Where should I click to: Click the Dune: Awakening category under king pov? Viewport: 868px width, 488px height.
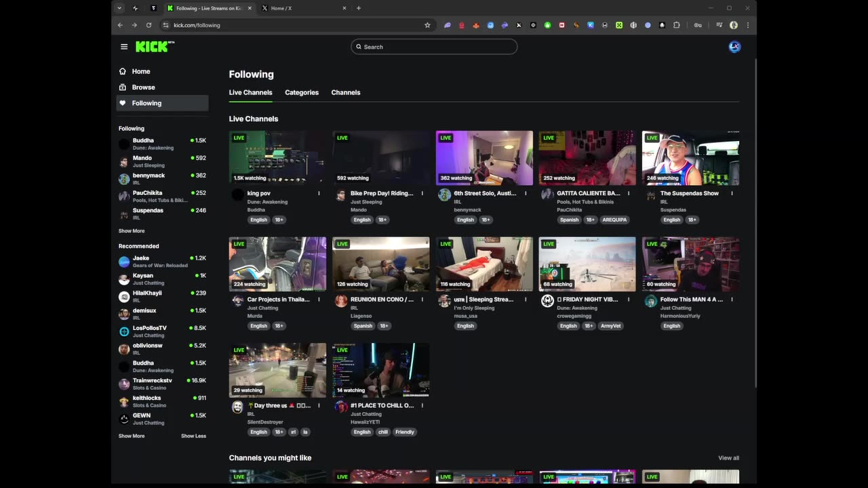267,202
